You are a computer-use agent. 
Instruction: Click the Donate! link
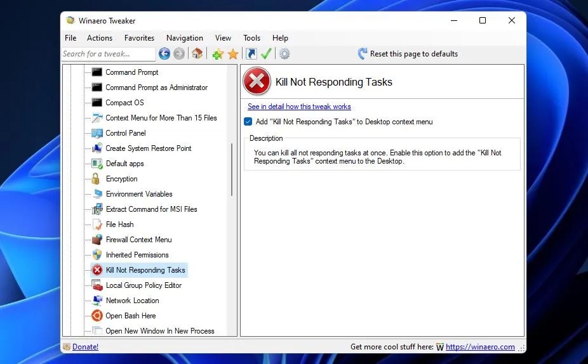click(x=85, y=347)
